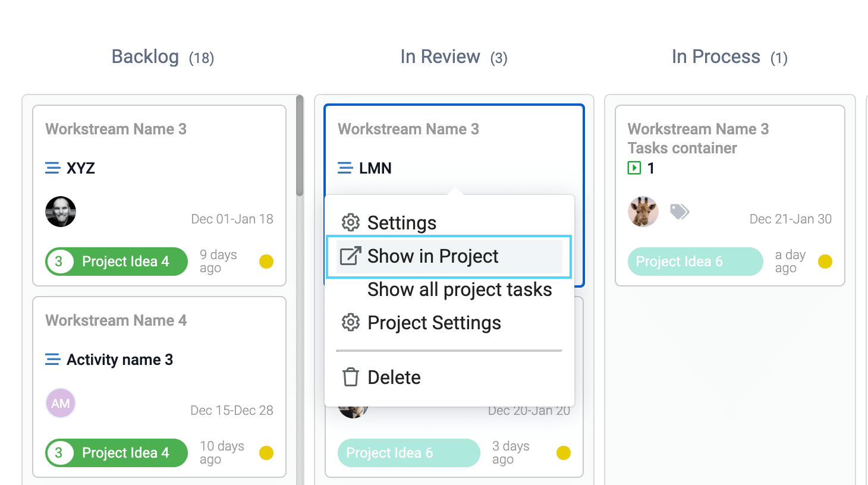Viewport: 868px width, 485px height.
Task: Click the external link icon in Show in Project
Action: (351, 256)
